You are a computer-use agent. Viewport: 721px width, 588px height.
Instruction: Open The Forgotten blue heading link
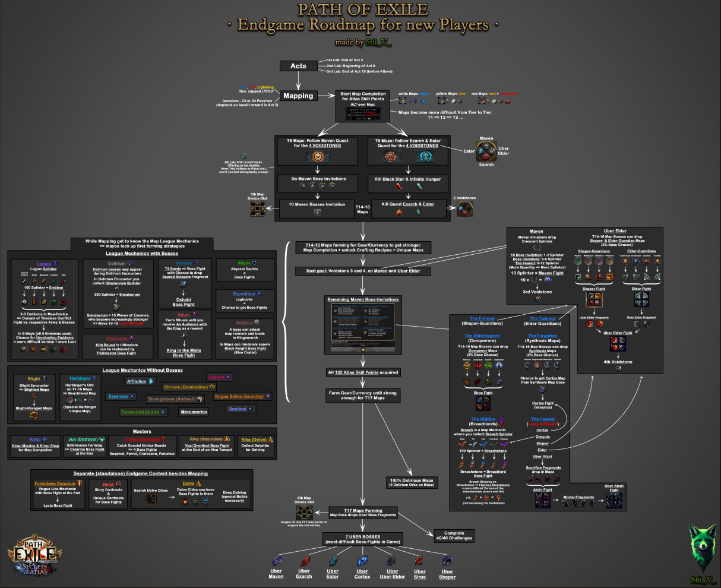pyautogui.click(x=542, y=336)
